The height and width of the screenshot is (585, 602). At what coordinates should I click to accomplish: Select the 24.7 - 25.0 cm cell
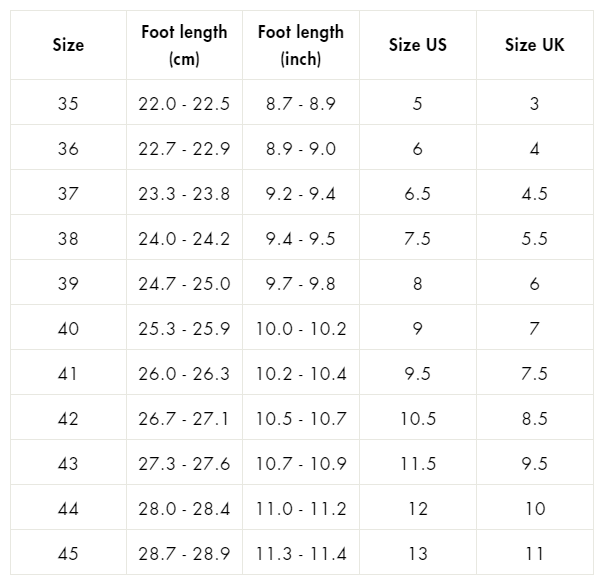coord(184,284)
